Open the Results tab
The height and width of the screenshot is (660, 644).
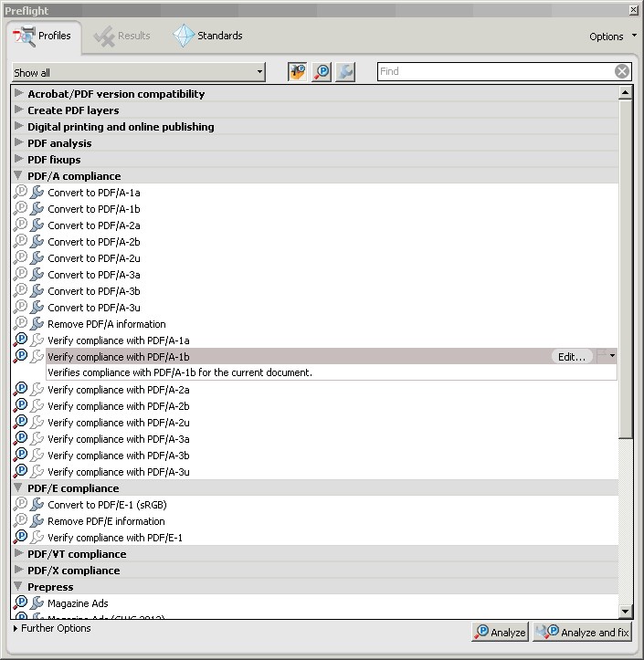pos(122,37)
